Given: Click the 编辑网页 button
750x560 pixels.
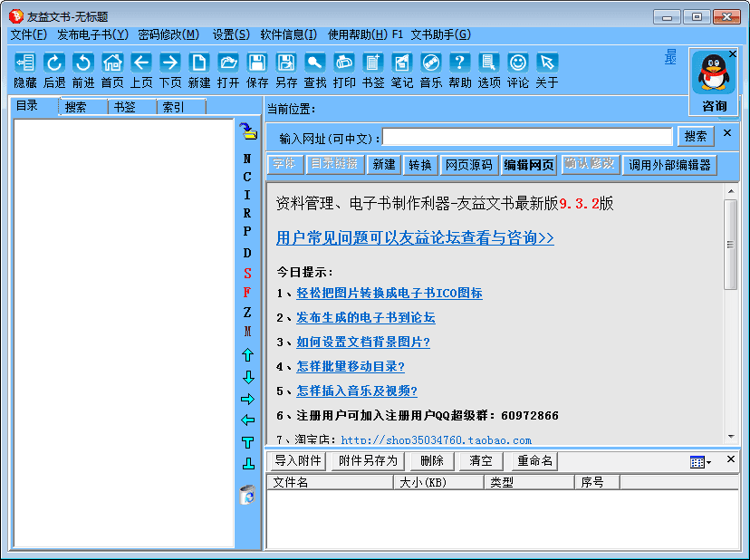Looking at the screenshot, I should click(529, 165).
